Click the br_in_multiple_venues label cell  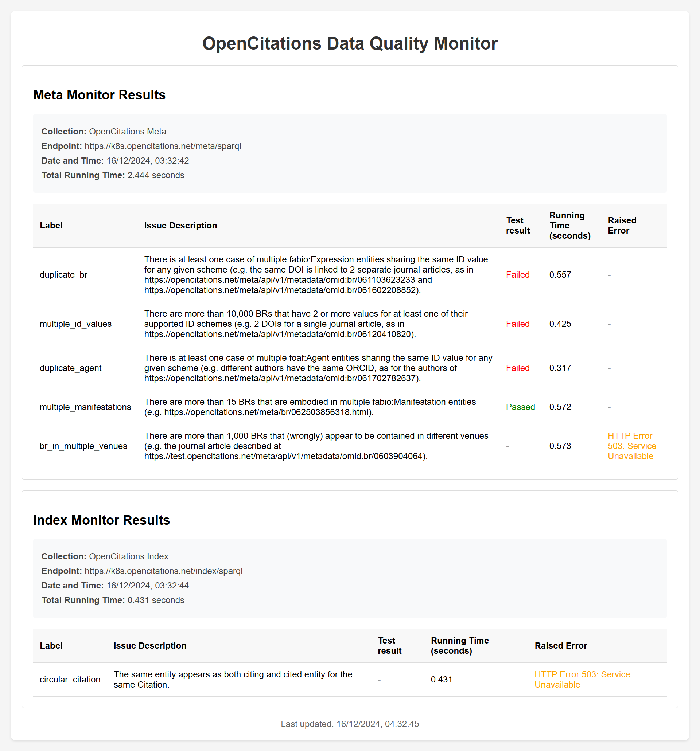[83, 446]
